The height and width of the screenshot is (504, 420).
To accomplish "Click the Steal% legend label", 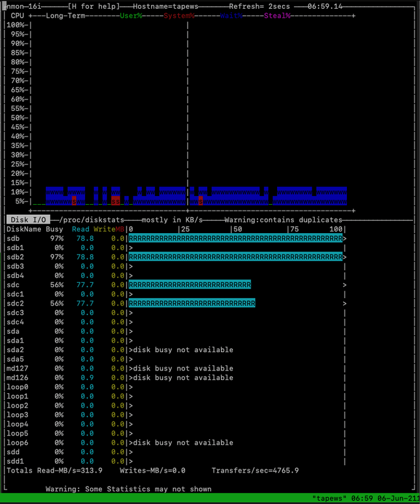I will point(277,16).
